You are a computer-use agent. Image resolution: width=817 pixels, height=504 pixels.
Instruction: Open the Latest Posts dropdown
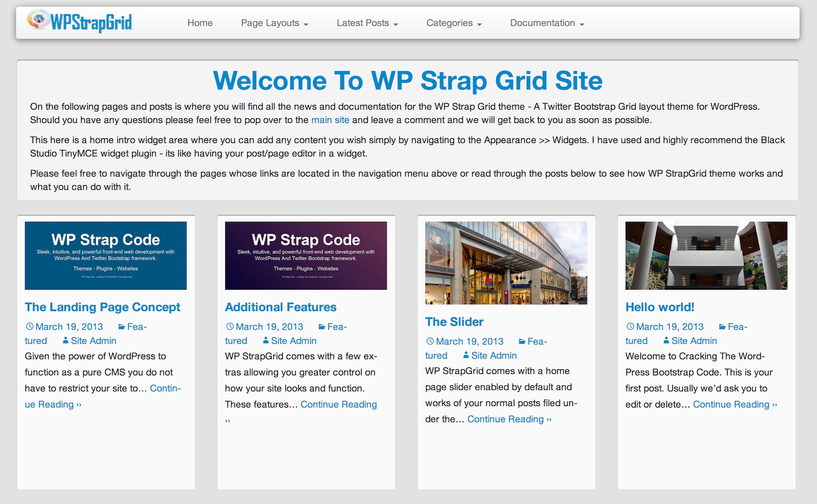point(367,23)
